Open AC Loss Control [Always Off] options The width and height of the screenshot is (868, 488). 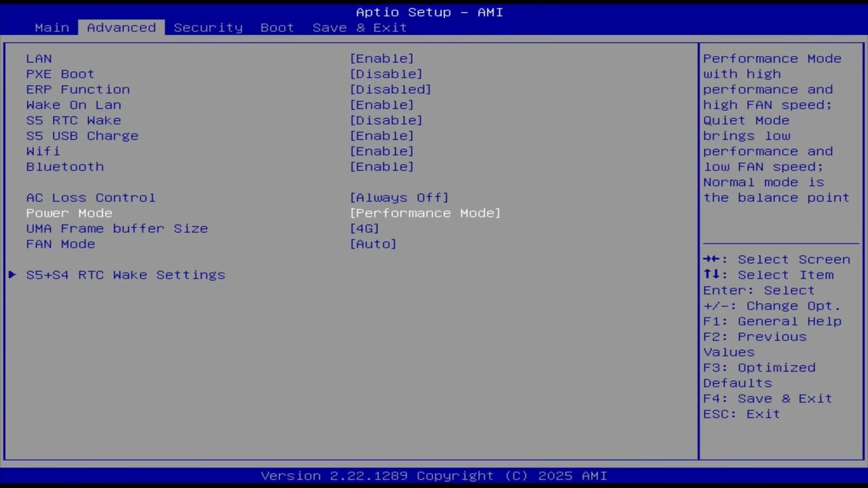coord(399,197)
